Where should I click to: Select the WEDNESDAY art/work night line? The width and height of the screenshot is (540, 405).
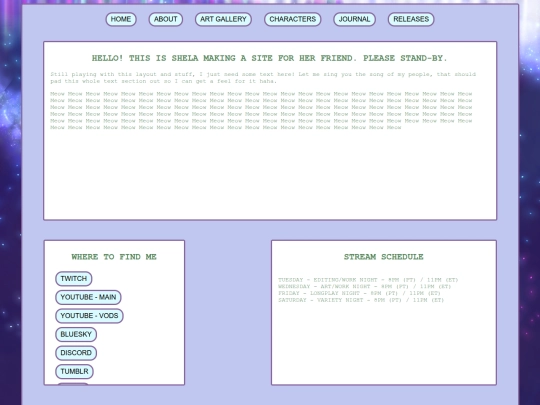364,287
